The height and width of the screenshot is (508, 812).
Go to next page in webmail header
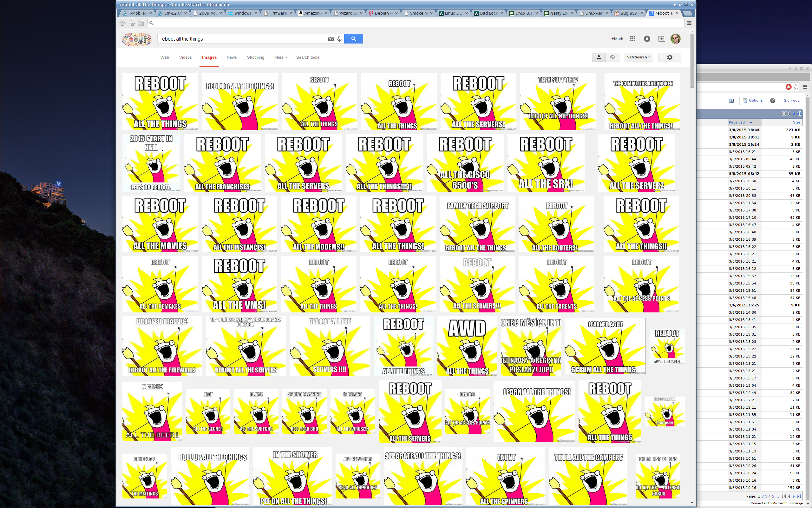pos(794,114)
